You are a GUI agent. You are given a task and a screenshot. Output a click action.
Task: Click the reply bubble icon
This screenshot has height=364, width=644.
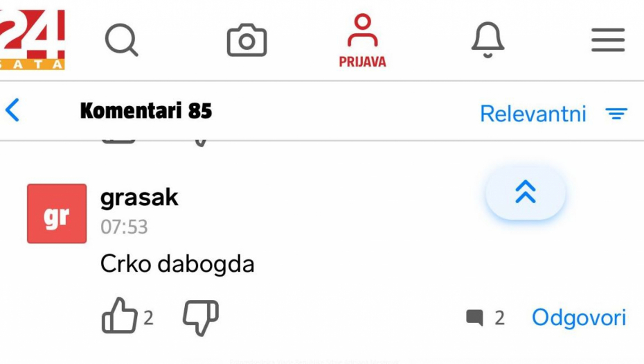tap(474, 318)
